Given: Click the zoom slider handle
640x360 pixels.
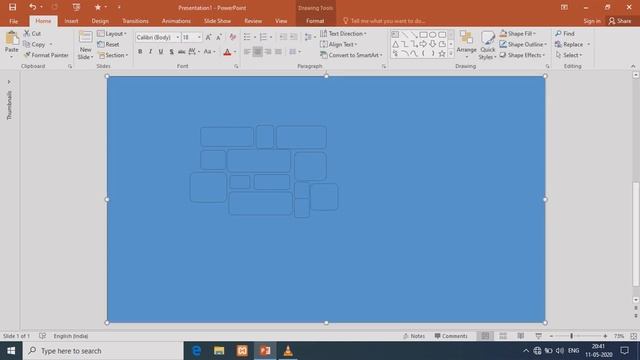Looking at the screenshot, I should (x=571, y=336).
